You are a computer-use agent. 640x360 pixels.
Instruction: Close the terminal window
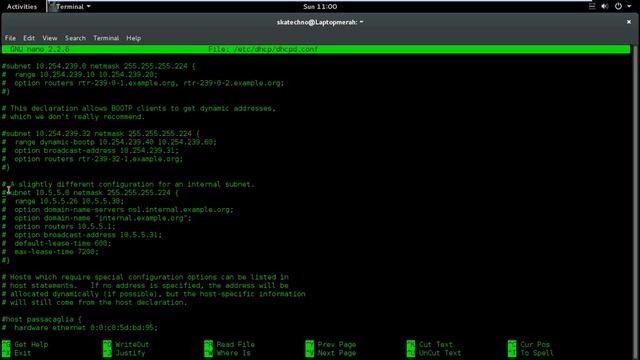[x=629, y=22]
